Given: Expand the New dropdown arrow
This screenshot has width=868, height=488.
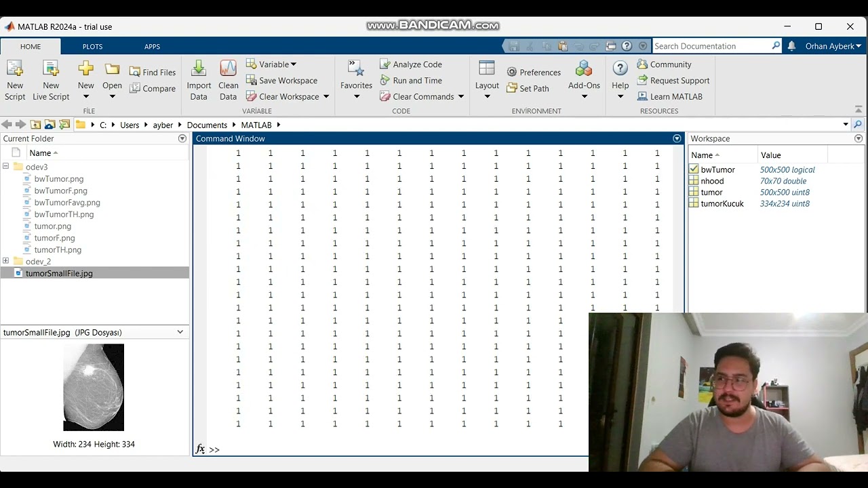Looking at the screenshot, I should point(85,97).
